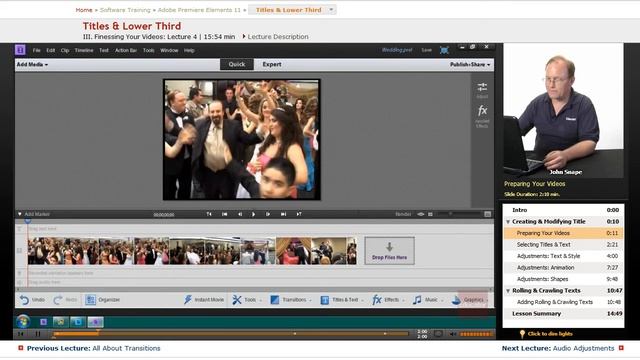Open the Action Bar menu
This screenshot has width=640, height=360.
point(126,50)
